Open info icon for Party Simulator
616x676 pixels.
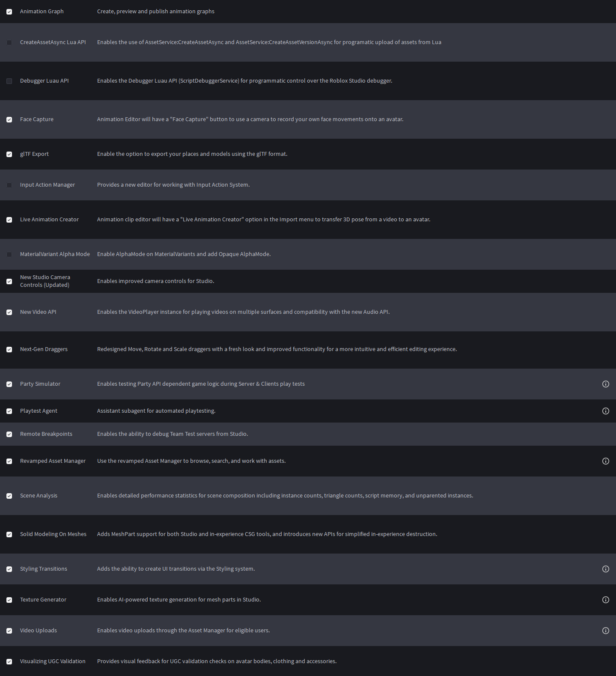click(605, 384)
